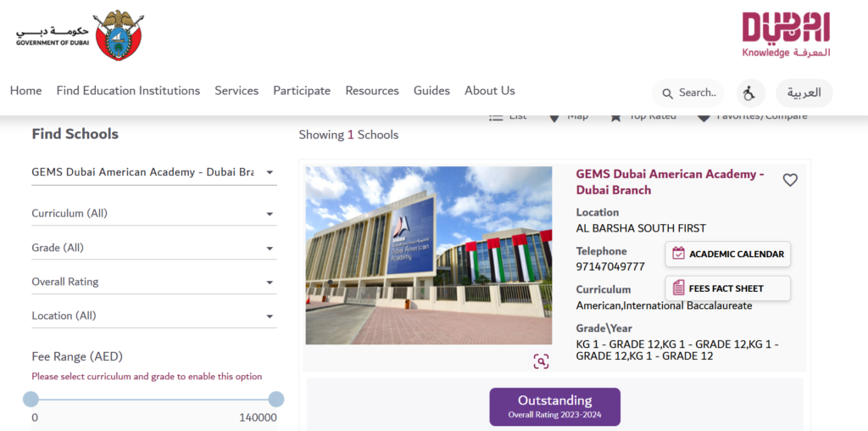Click the search magnifier icon
The image size is (868, 431).
pyautogui.click(x=668, y=93)
